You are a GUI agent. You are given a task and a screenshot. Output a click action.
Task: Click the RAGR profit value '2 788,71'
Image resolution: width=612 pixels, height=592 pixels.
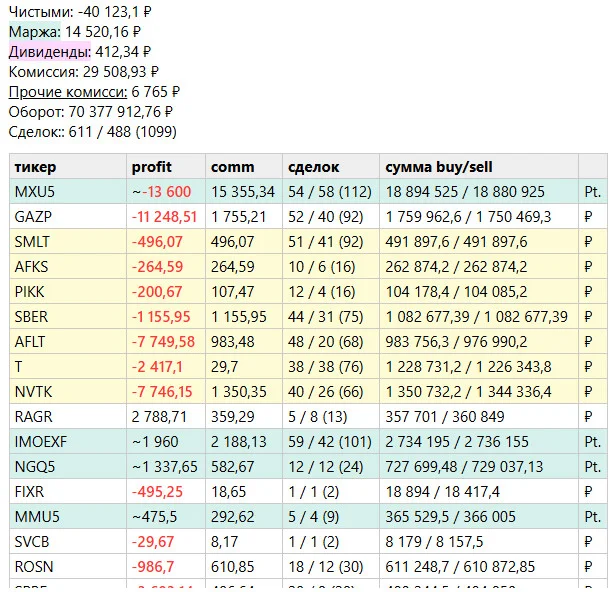159,416
